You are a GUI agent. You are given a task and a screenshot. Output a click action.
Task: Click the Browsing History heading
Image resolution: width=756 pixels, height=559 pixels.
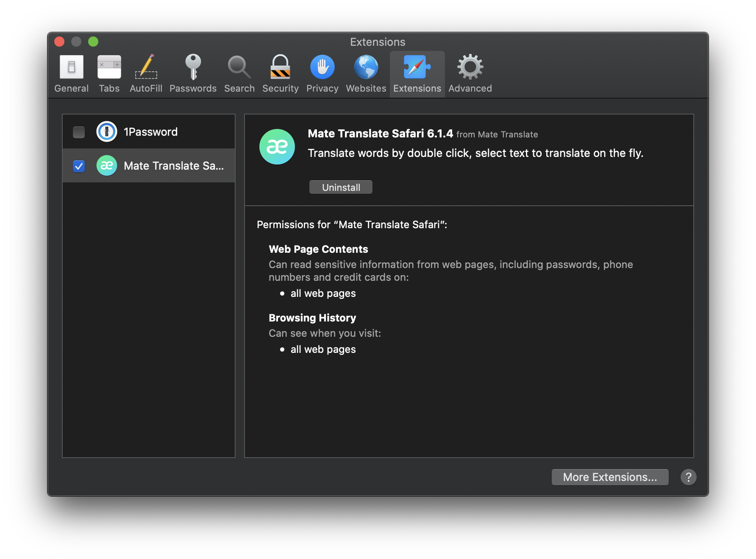[312, 318]
